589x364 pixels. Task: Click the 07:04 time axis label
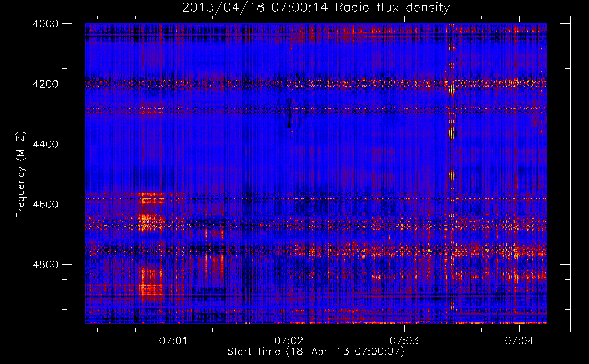(519, 341)
